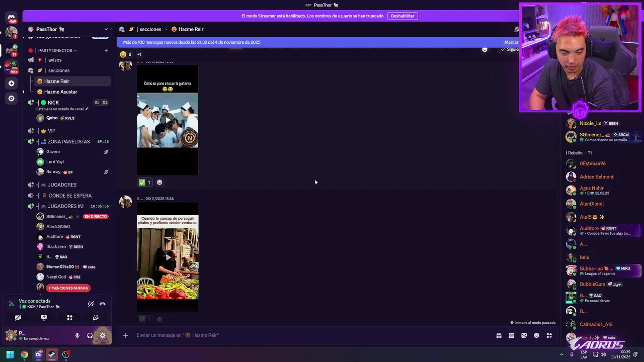Join the VIP voice channel

pos(51,131)
